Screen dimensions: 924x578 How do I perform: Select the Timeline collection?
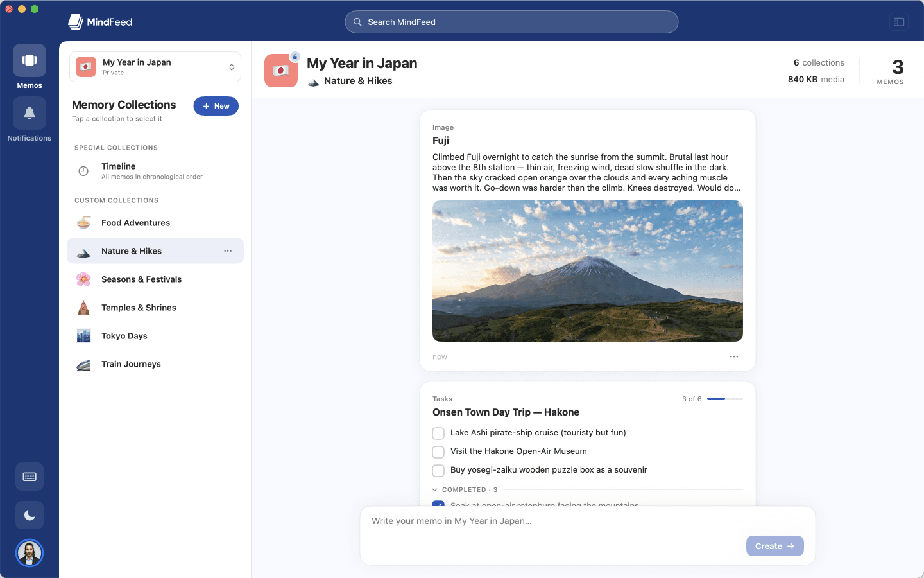pyautogui.click(x=155, y=171)
